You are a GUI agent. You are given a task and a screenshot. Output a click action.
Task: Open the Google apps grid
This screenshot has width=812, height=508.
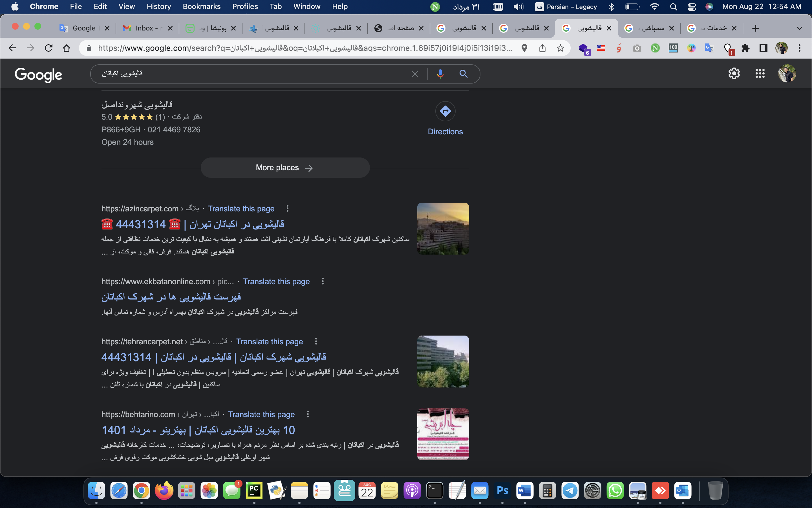pos(760,74)
